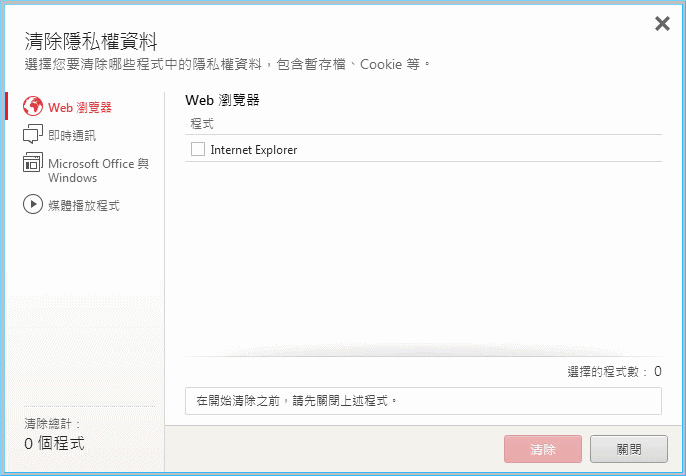The image size is (686, 476).
Task: Click the Microsoft Office 與 Windows window icon
Action: tap(32, 164)
